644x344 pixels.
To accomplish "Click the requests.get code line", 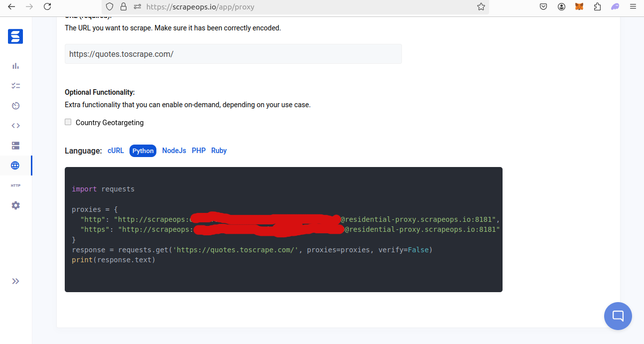I will [x=252, y=250].
